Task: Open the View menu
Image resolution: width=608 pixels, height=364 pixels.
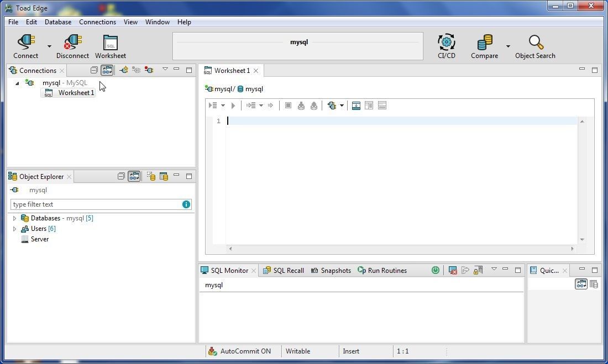Action: [x=130, y=22]
